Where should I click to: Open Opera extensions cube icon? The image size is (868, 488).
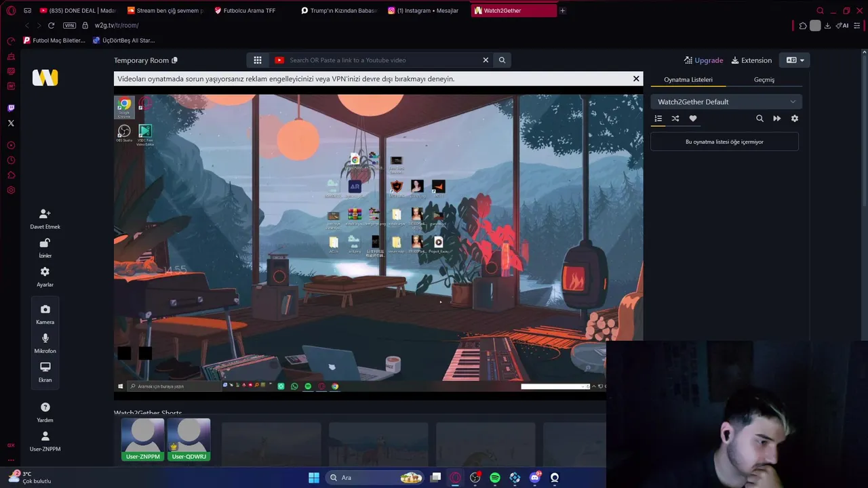point(803,26)
